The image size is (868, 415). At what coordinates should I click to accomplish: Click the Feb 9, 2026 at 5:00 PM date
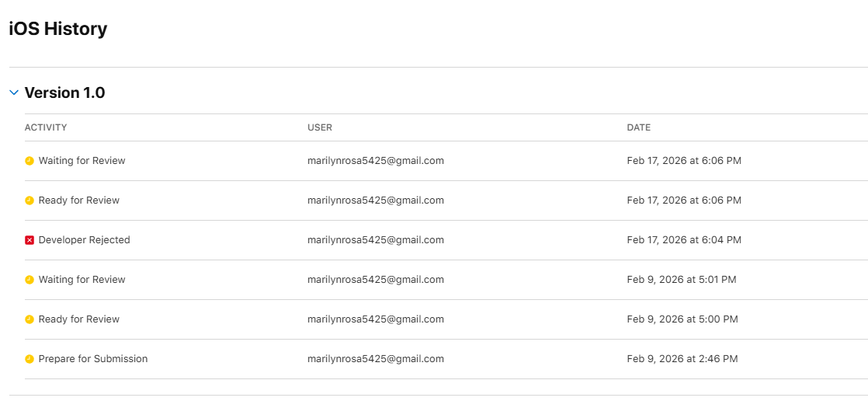(682, 319)
